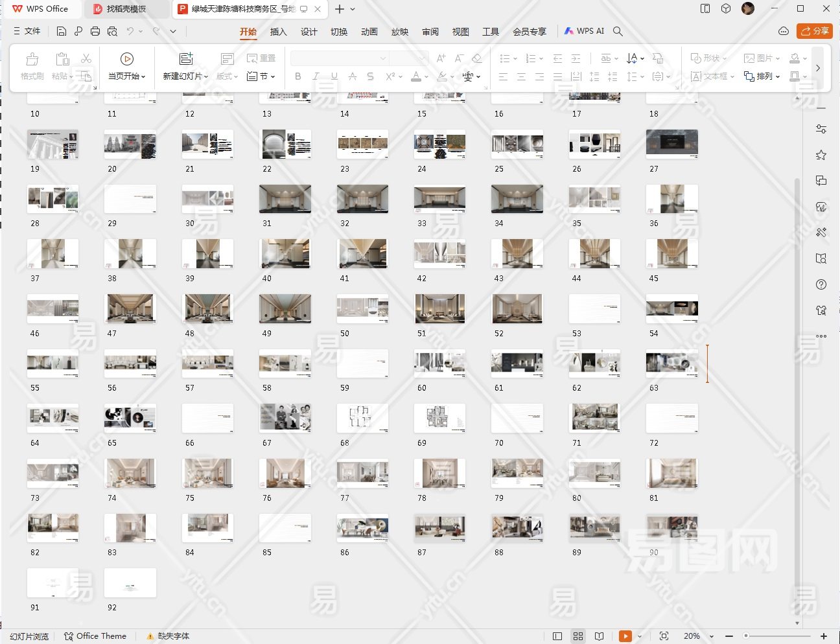Open the 文件 (File) menu

[28, 31]
